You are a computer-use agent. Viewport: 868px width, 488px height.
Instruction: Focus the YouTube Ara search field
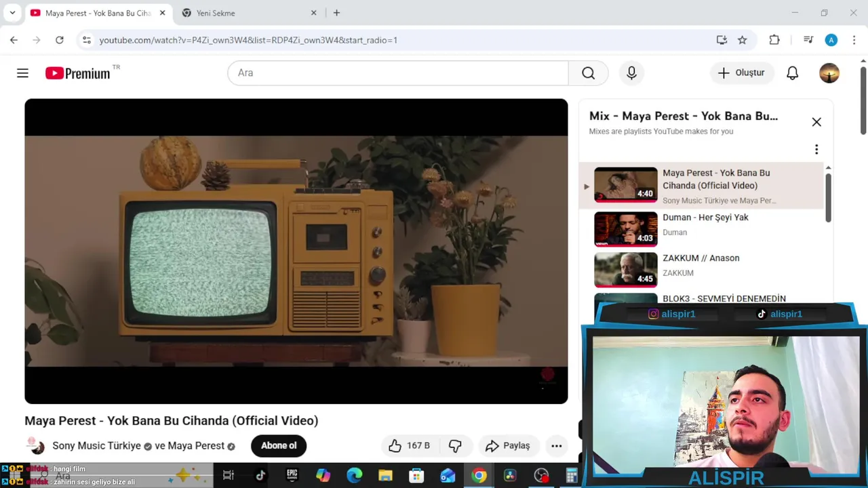[x=398, y=73]
